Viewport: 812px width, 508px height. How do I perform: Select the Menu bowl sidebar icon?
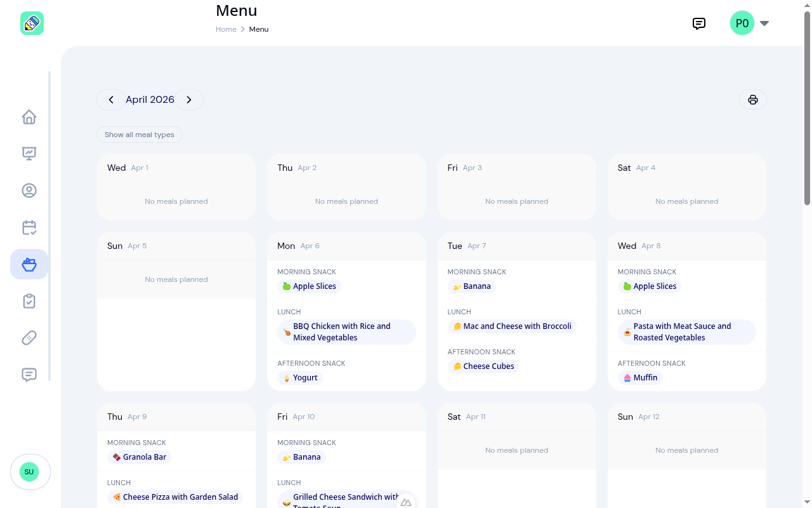tap(29, 264)
